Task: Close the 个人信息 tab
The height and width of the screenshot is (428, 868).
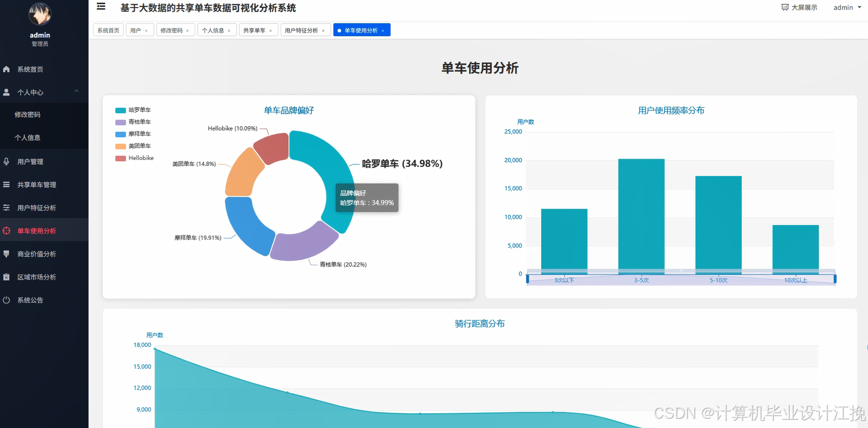Action: click(229, 31)
